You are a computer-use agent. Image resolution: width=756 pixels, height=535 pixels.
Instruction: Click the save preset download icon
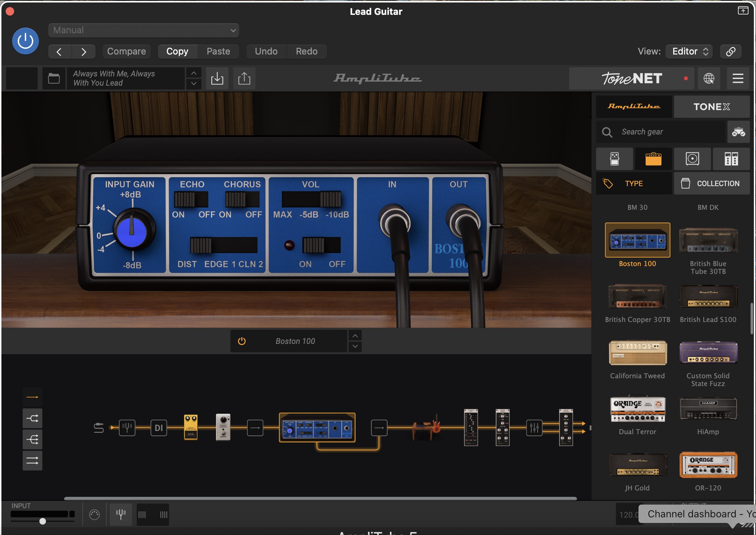[217, 78]
